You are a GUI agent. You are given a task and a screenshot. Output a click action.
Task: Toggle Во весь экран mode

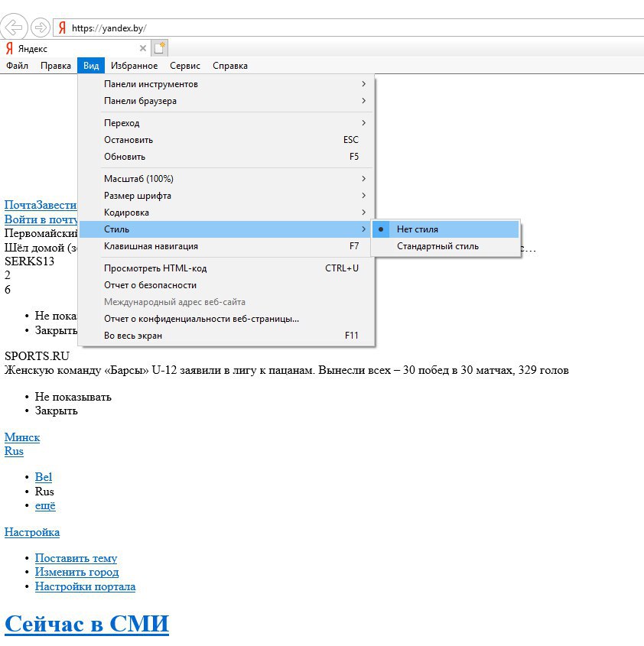pos(226,336)
